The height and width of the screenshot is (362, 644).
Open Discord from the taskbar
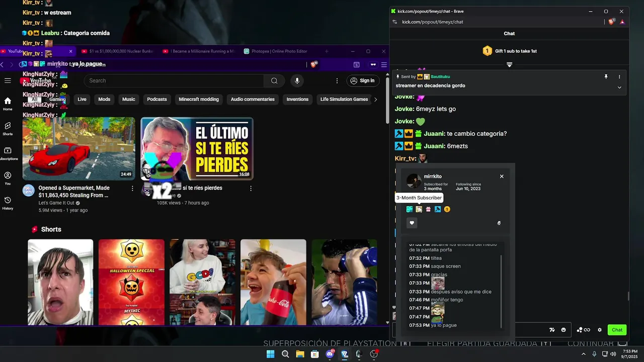tap(330, 354)
